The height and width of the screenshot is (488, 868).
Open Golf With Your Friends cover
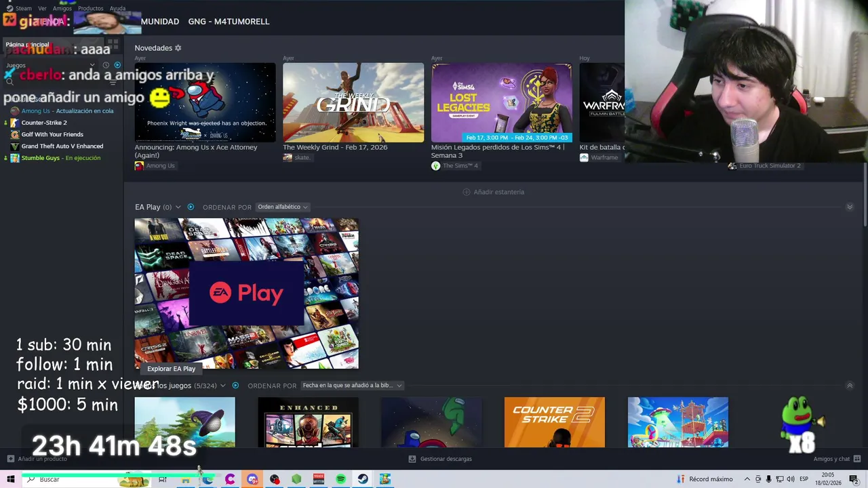coord(184,422)
